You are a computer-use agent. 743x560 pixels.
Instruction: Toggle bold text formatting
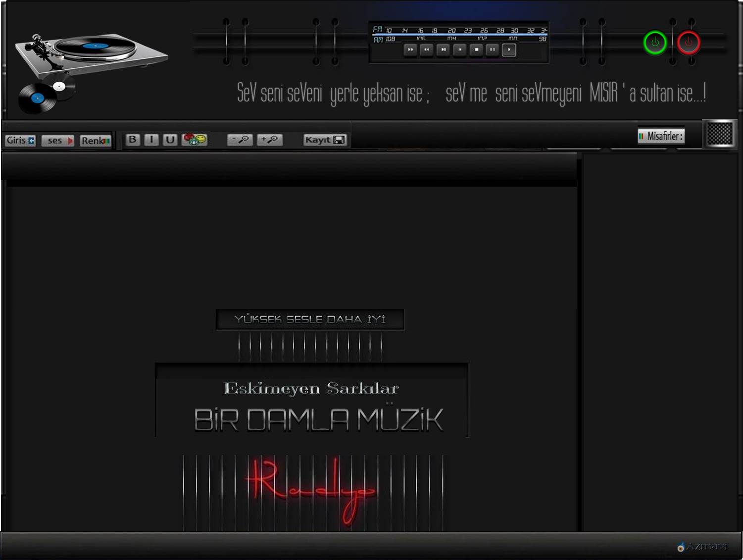click(x=132, y=140)
